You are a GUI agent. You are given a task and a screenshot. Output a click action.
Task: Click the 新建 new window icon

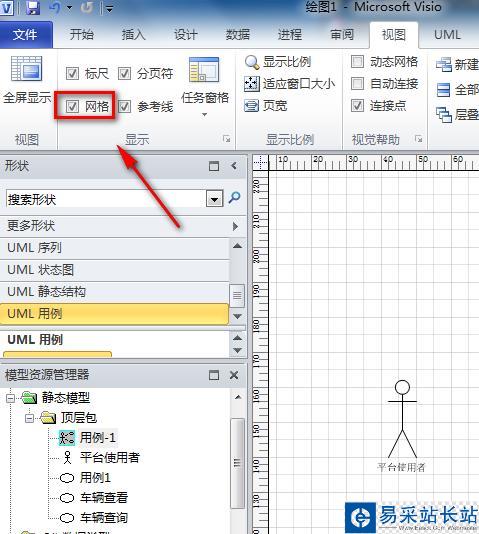(444, 64)
